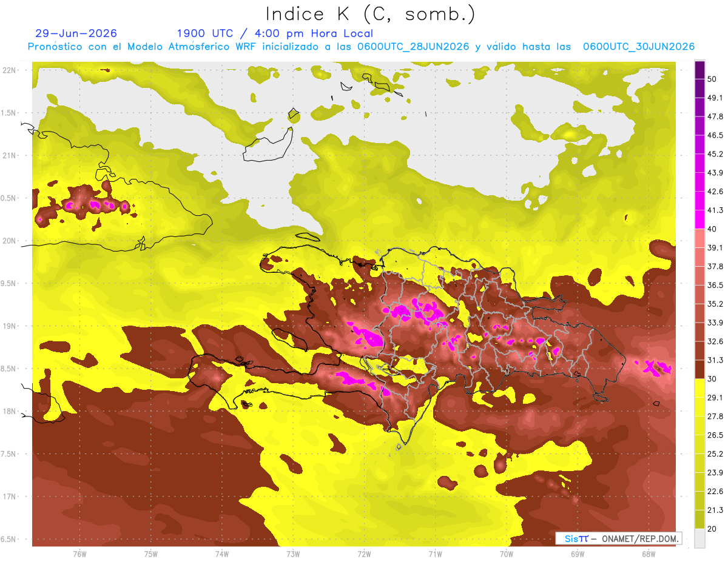Screen dimensions: 728x562
Task: Click the "32.6" color scale value
Action: pos(715,341)
